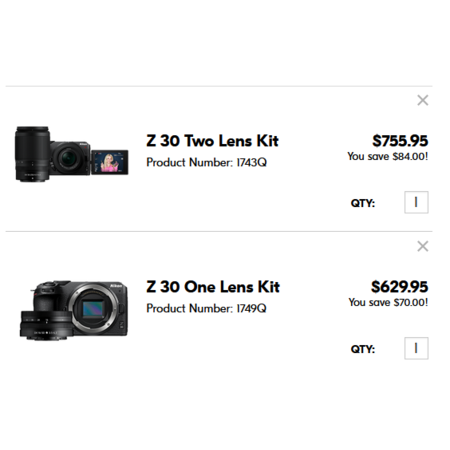This screenshot has height=450, width=450.
Task: Remove Z 30 One Lens Kit from cart
Action: coord(423,246)
